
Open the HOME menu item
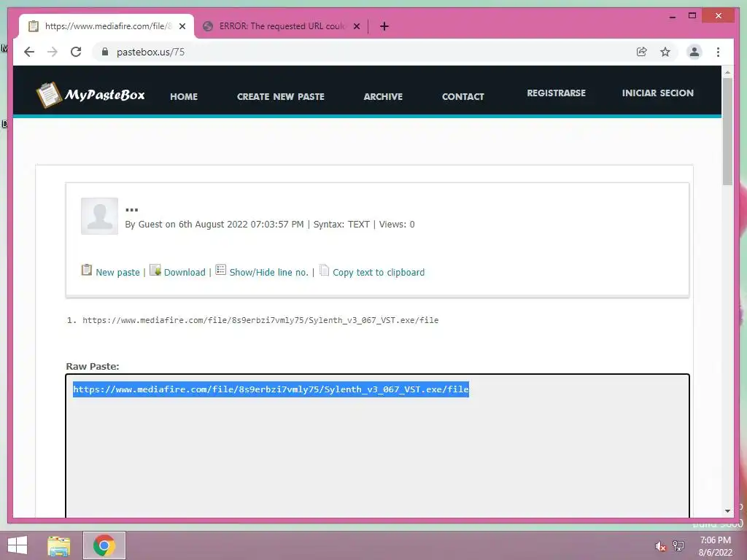[184, 97]
